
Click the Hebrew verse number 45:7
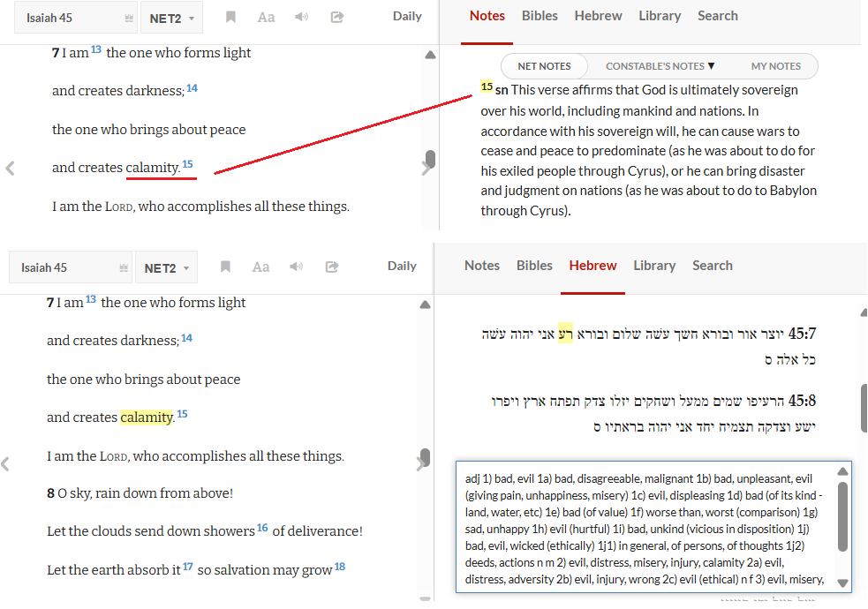[x=802, y=334]
